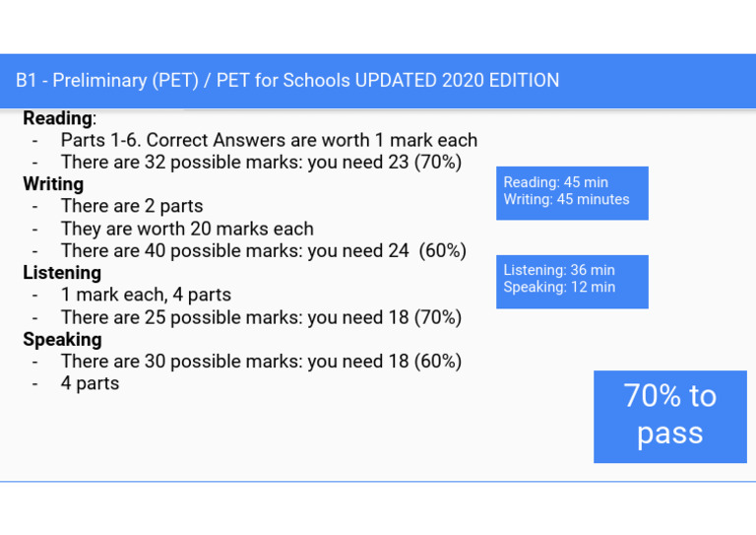Click 'There are 32 possible marks' line
756x535 pixels.
(x=260, y=163)
